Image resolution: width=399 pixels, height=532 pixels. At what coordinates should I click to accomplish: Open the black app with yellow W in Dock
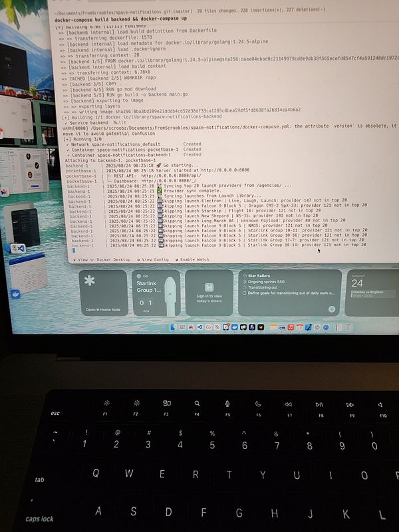tap(261, 327)
